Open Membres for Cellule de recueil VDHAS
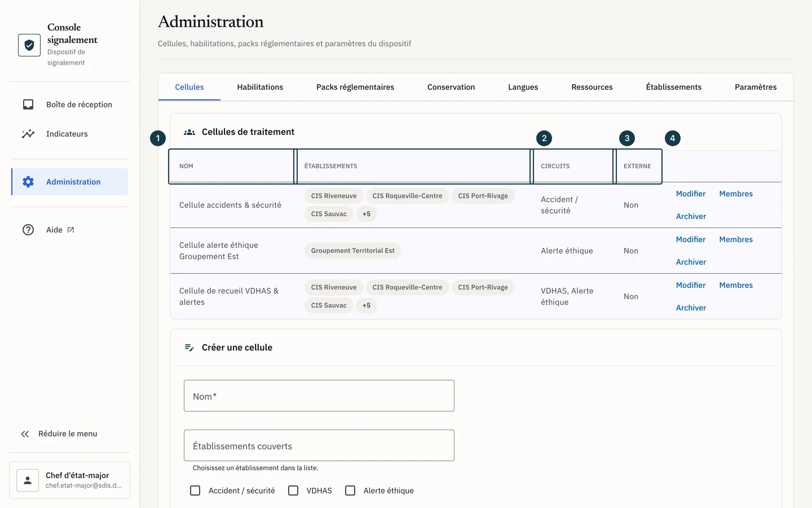The image size is (812, 508). tap(736, 285)
